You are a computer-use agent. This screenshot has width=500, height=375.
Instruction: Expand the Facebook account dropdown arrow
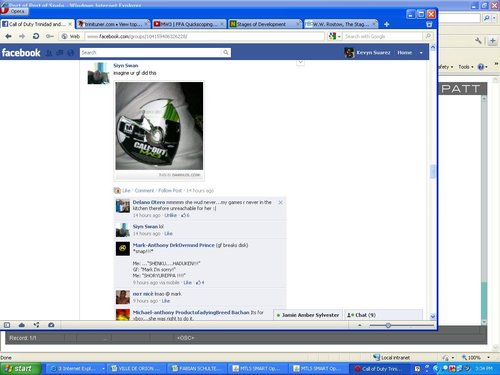tap(421, 53)
